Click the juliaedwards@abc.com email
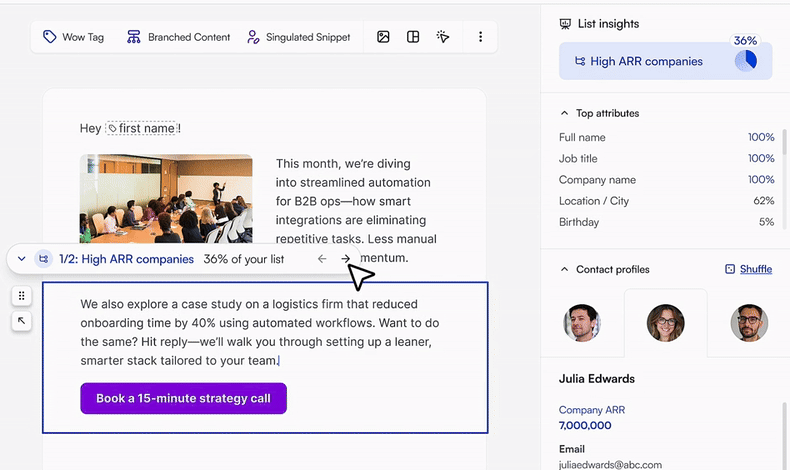 point(610,464)
